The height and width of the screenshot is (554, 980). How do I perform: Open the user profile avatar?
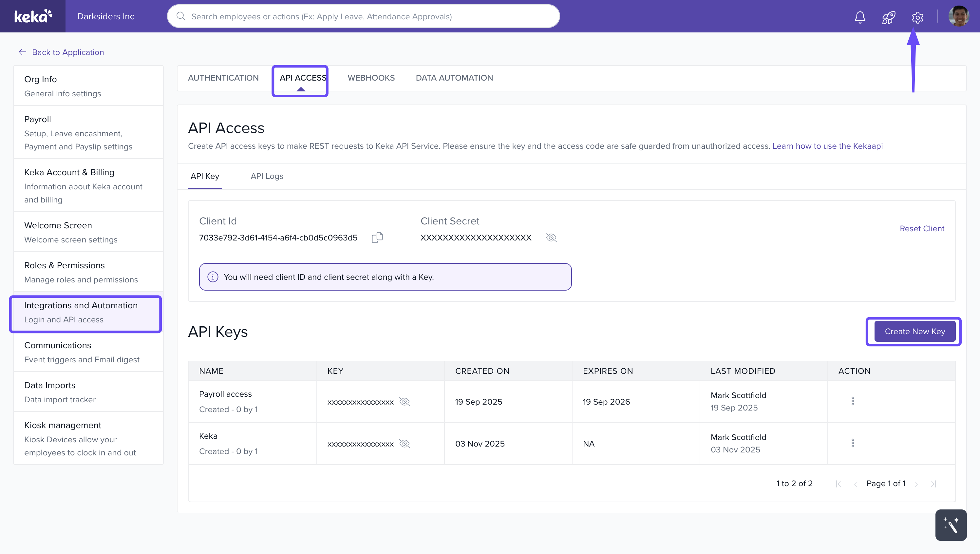958,16
